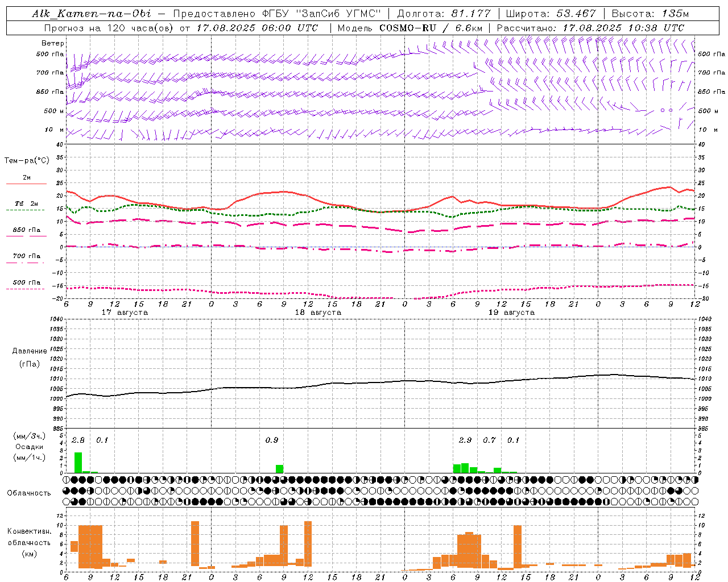The width and height of the screenshot is (728, 582).
Task: Click the Модель COSMO-RU / 6.6км label
Action: pos(410,28)
